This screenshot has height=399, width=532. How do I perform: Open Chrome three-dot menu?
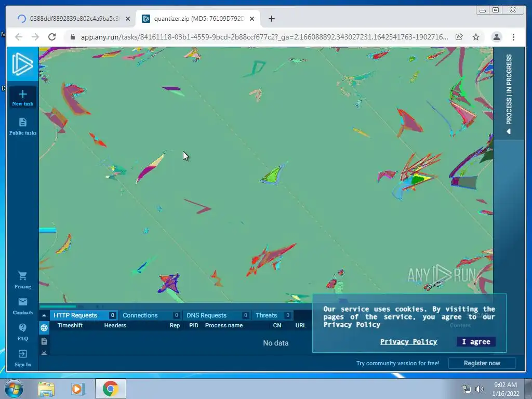pyautogui.click(x=513, y=37)
